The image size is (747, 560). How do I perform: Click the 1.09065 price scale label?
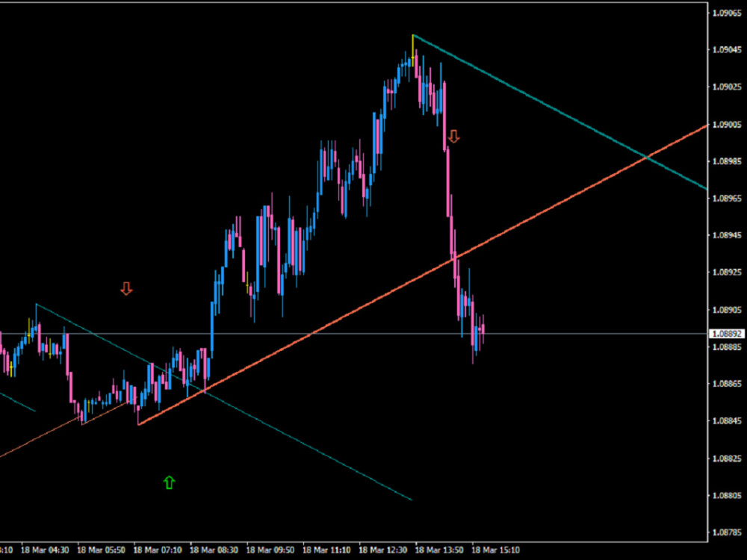click(x=727, y=13)
